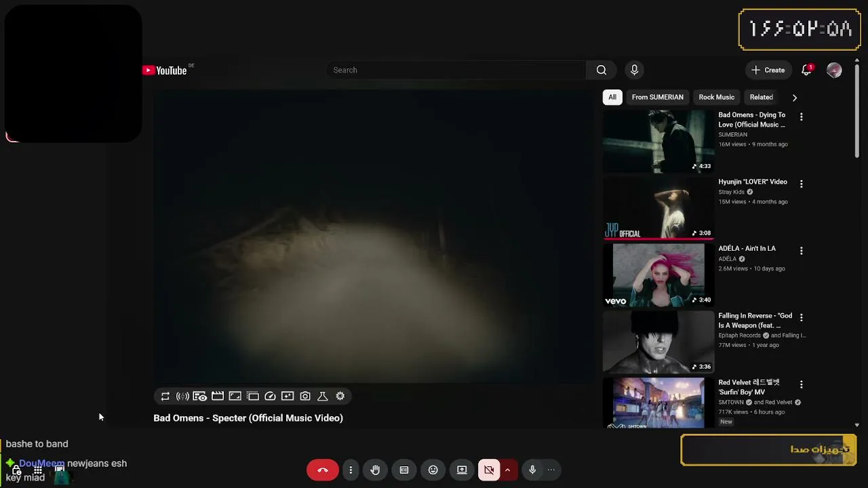
Task: Select the All filter chip
Action: [x=612, y=97]
